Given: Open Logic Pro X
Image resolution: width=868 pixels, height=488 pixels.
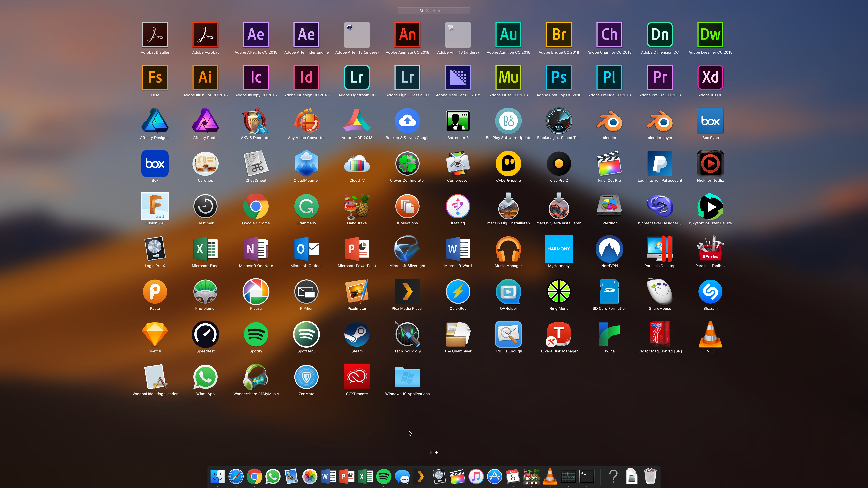Looking at the screenshot, I should tap(155, 249).
